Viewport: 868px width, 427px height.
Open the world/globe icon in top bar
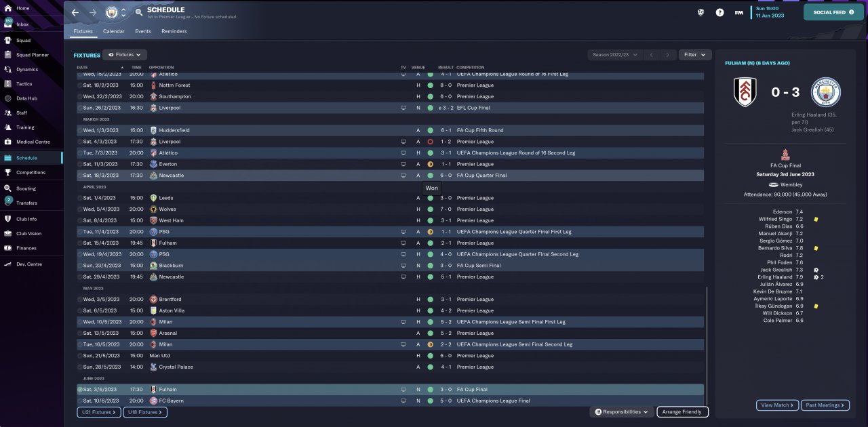pos(702,12)
